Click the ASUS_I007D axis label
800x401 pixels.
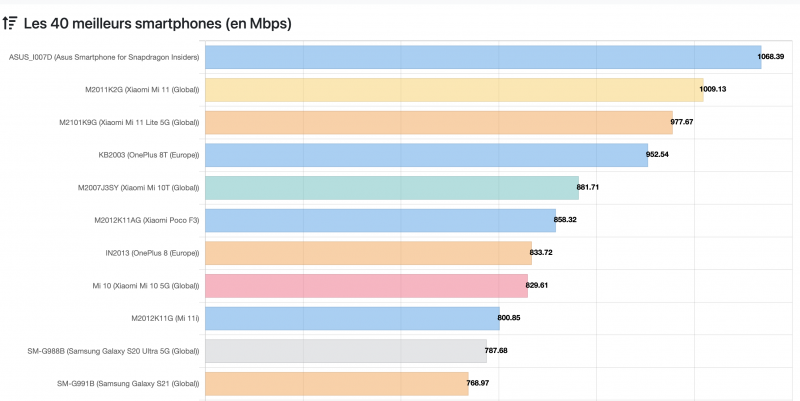coord(104,57)
